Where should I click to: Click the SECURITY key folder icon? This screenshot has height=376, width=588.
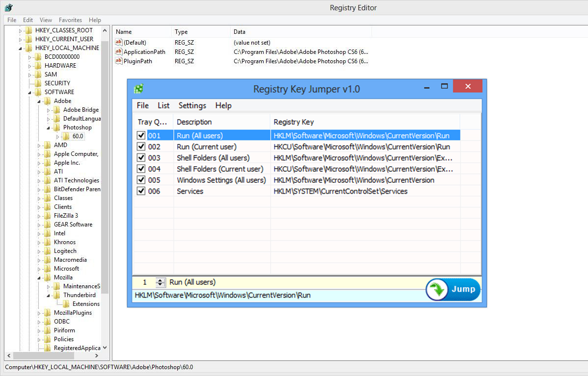point(38,83)
